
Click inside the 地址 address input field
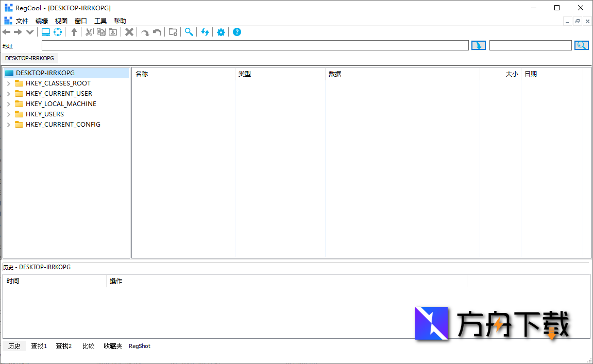pyautogui.click(x=255, y=46)
